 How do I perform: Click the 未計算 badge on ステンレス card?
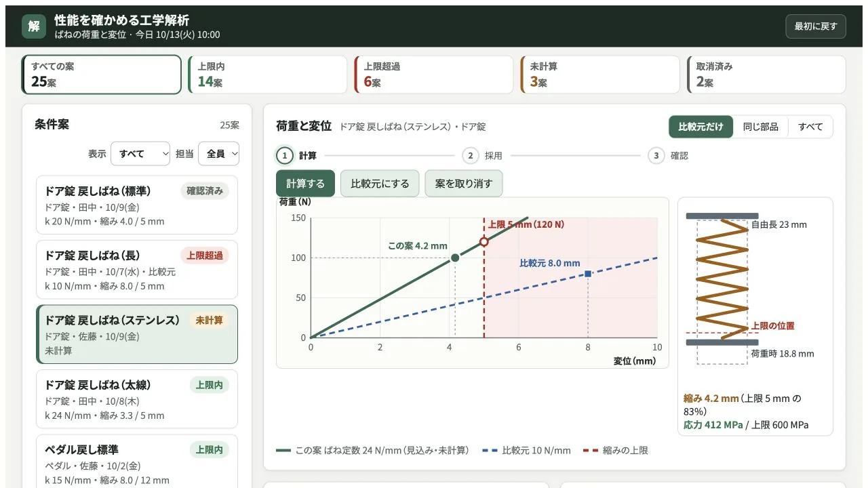point(210,321)
